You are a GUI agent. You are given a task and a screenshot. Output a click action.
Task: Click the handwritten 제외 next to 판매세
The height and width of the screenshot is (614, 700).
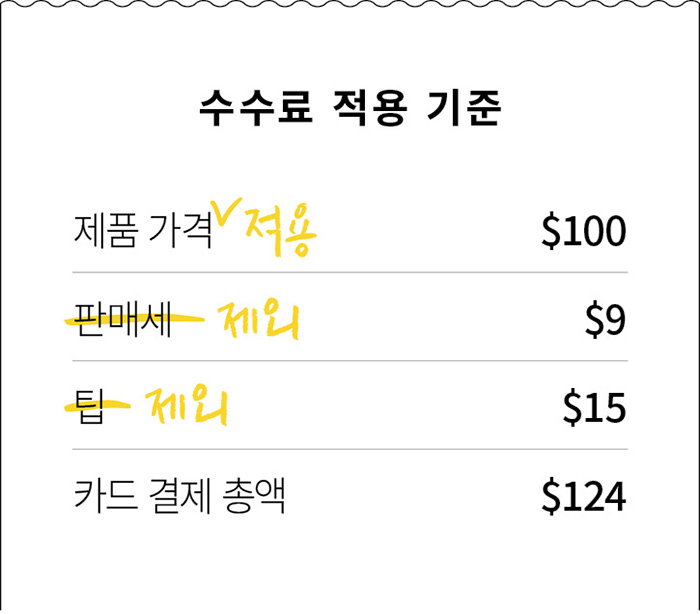pos(259,322)
